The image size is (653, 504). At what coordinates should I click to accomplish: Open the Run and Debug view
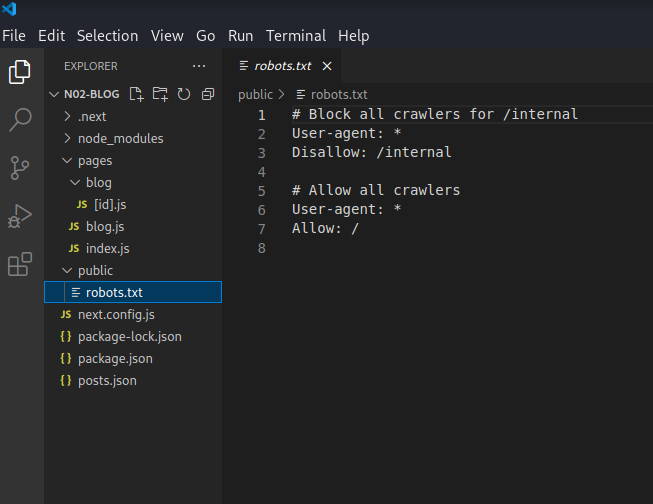point(20,216)
